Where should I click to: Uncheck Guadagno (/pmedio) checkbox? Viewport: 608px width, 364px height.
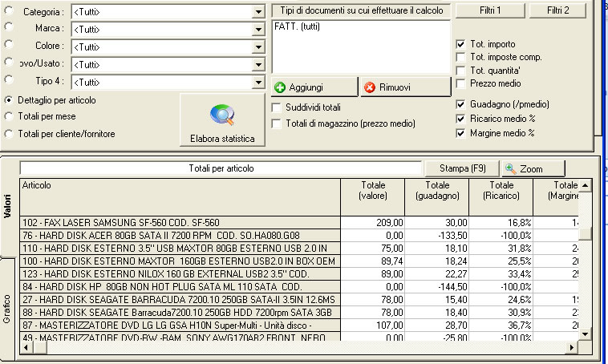[x=460, y=104]
